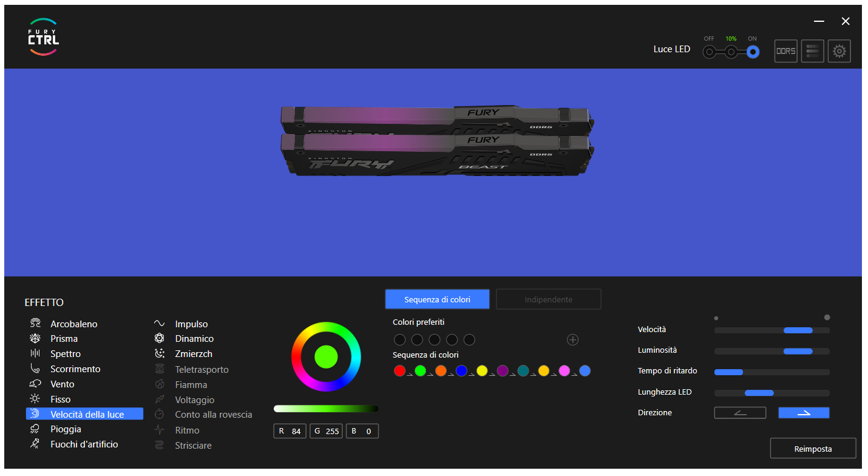This screenshot has height=476, width=868.
Task: Select the Pioggia effect label
Action: 66,429
